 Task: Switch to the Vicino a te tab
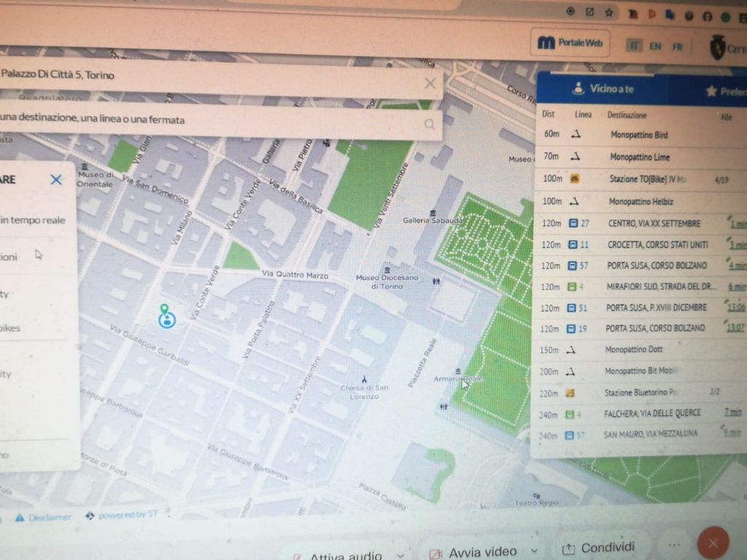point(603,88)
